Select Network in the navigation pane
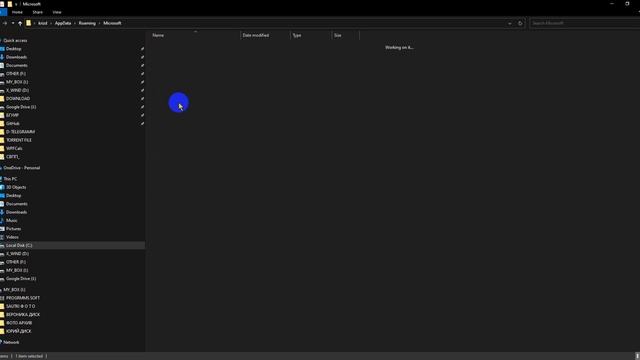 (x=11, y=342)
